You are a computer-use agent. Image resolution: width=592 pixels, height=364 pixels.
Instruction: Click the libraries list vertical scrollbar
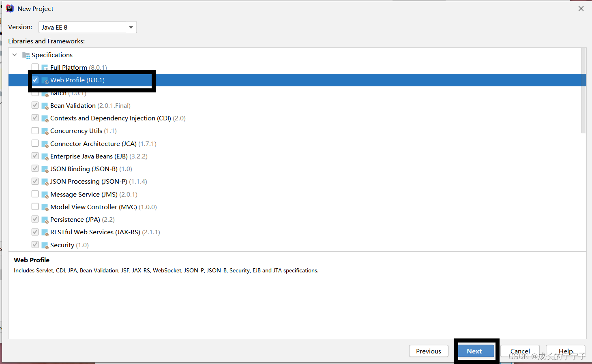[584, 91]
